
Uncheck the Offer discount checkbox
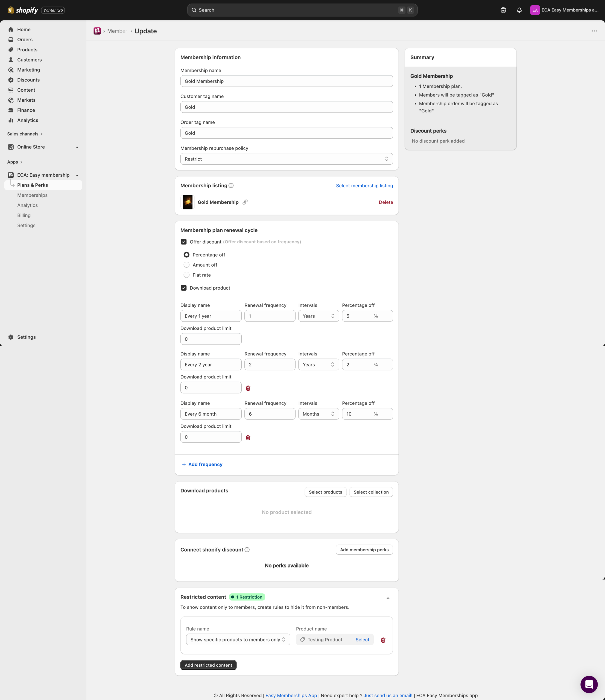[184, 242]
